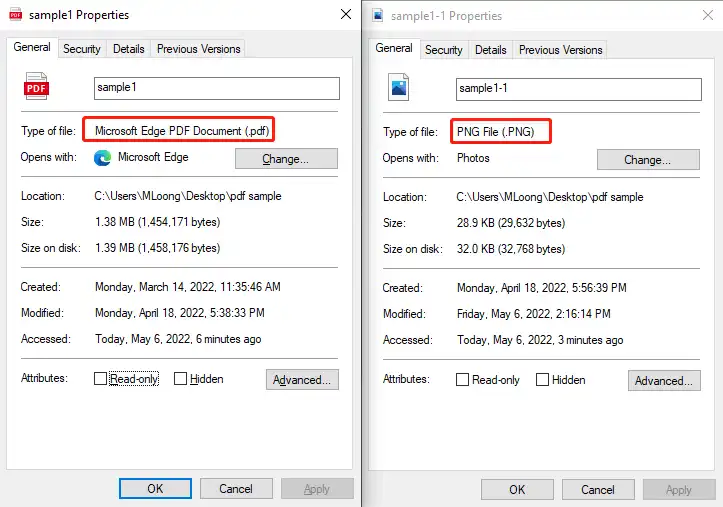Viewport: 723px width, 507px height.
Task: Check Hidden attribute in sample1 Properties
Action: (181, 379)
